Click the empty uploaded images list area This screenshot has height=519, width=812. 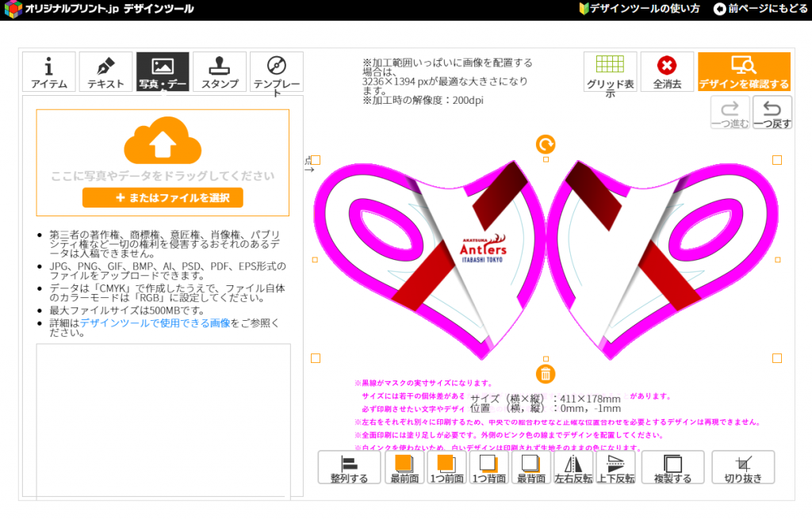[163, 420]
